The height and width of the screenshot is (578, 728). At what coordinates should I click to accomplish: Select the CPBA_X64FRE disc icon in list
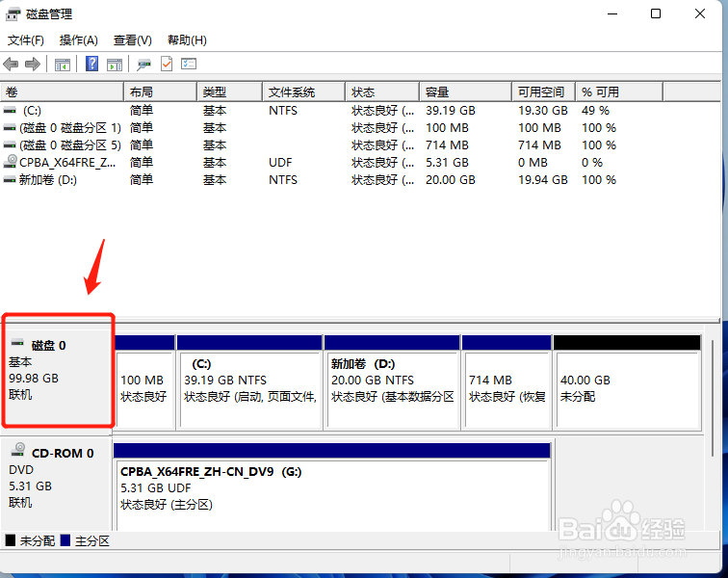(11, 162)
